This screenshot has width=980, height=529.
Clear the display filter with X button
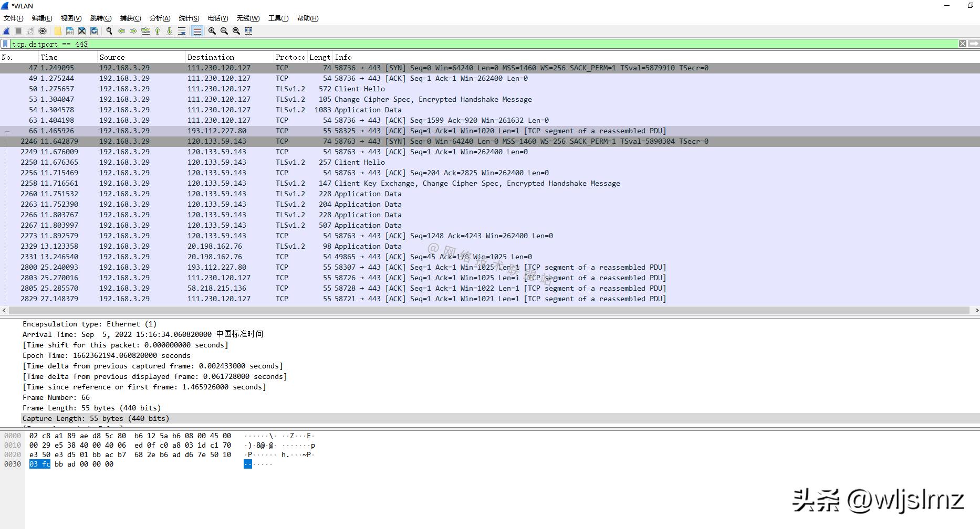pos(963,44)
